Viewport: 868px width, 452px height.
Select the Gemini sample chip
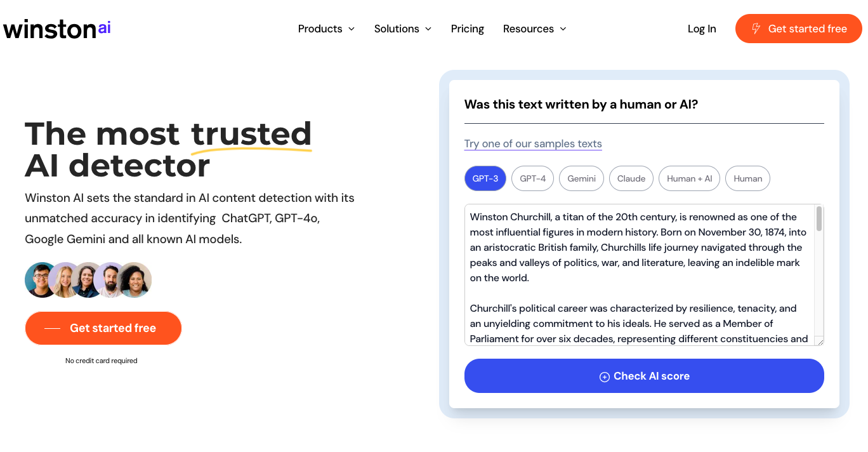click(x=582, y=178)
